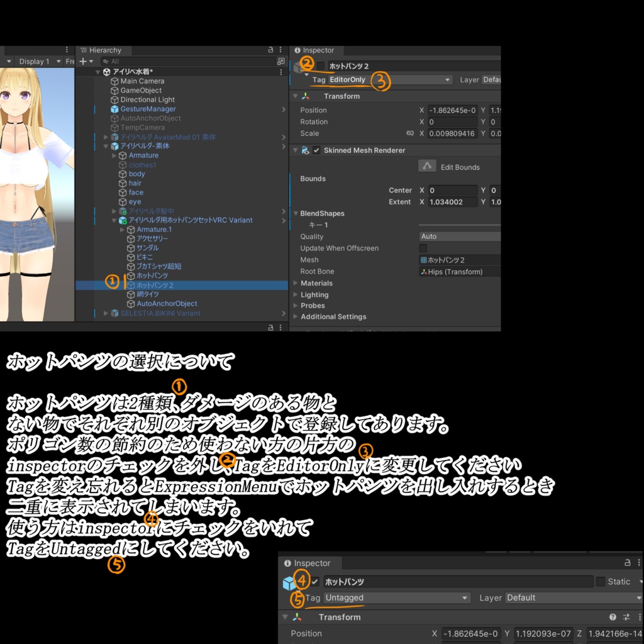
Task: Expand the アイリベルダ髪中 object
Action: tap(114, 211)
